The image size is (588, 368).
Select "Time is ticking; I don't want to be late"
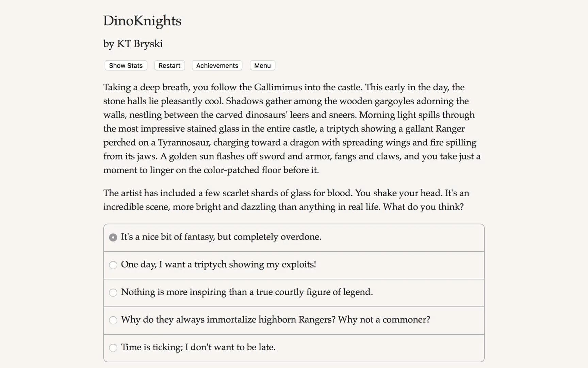coord(198,347)
